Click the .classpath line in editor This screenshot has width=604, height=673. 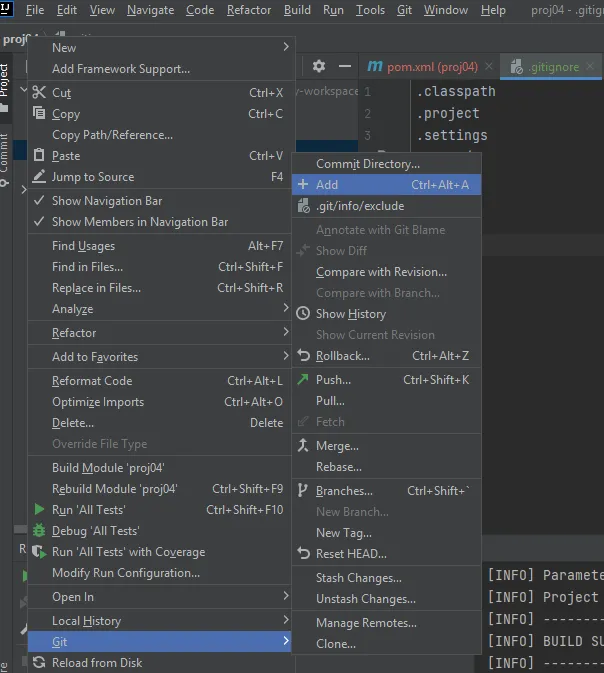pyautogui.click(x=456, y=91)
